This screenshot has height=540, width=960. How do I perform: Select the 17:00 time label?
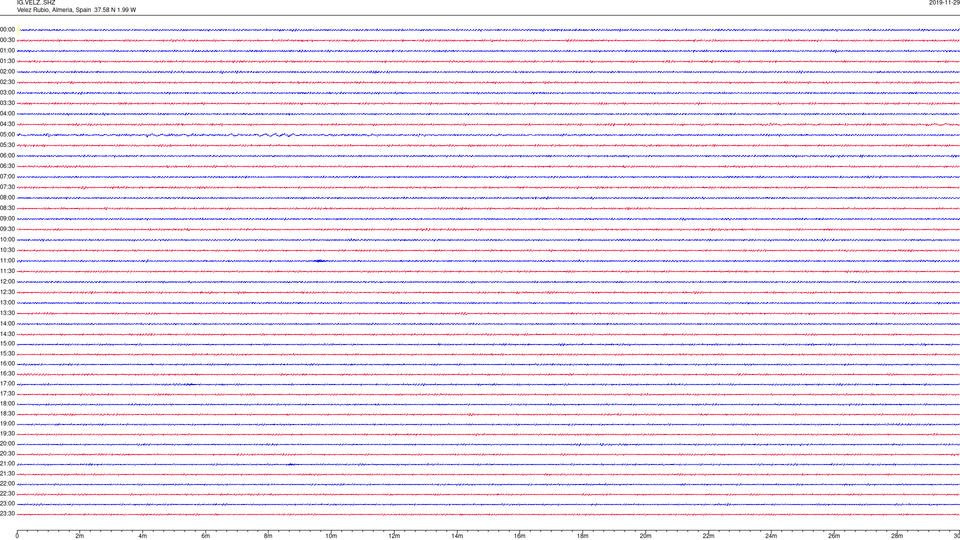(x=7, y=384)
